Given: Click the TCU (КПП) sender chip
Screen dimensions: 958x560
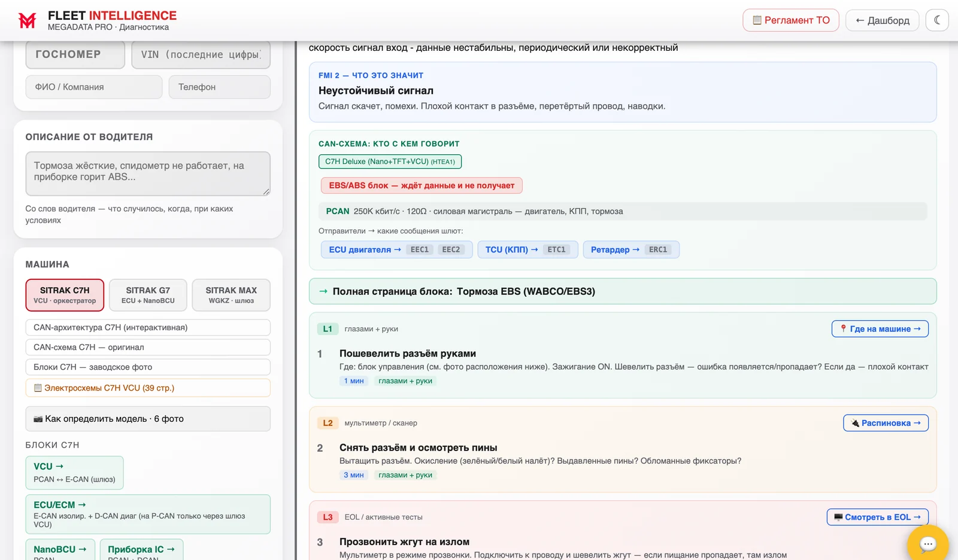Looking at the screenshot, I should click(x=527, y=249).
